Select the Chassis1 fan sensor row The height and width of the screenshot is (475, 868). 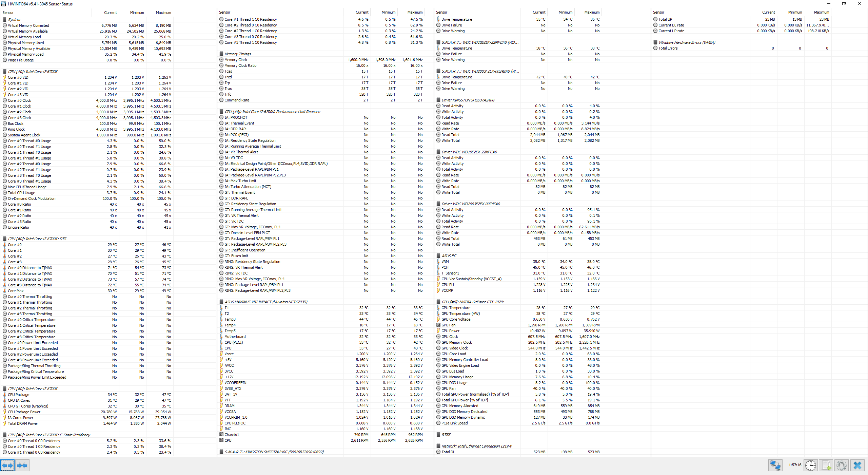coord(232,435)
